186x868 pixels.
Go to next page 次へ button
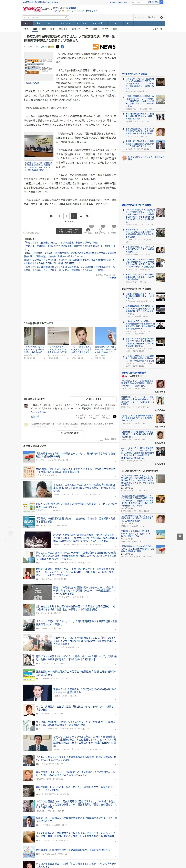coord(89,216)
